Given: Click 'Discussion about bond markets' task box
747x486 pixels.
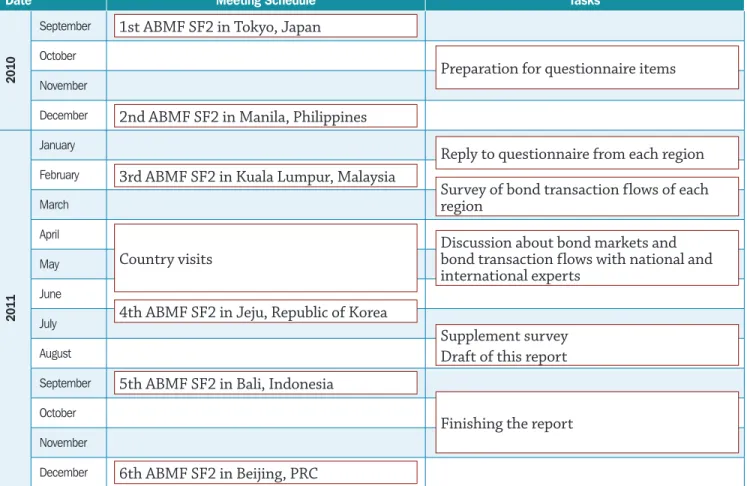Looking at the screenshot, I should click(587, 258).
